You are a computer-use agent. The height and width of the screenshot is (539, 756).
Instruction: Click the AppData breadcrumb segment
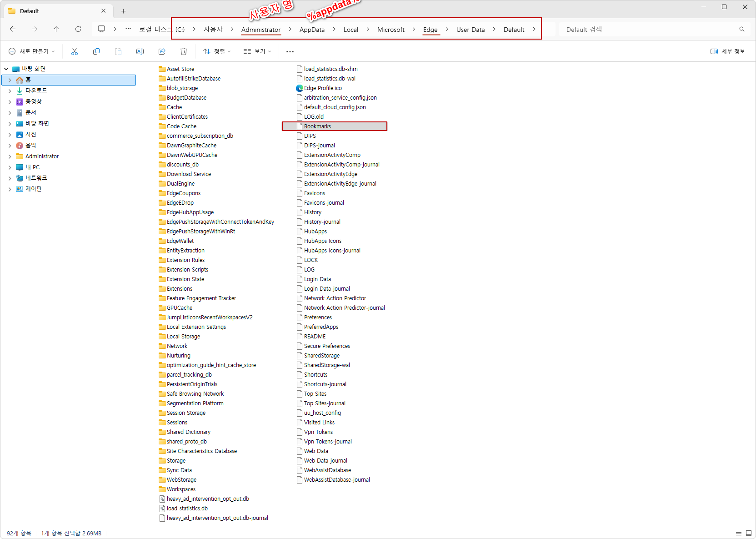coord(312,30)
